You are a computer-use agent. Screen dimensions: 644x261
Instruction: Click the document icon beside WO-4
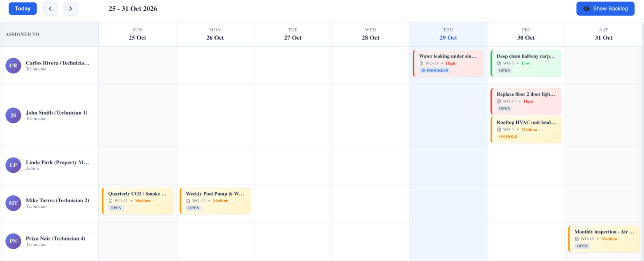pyautogui.click(x=499, y=129)
